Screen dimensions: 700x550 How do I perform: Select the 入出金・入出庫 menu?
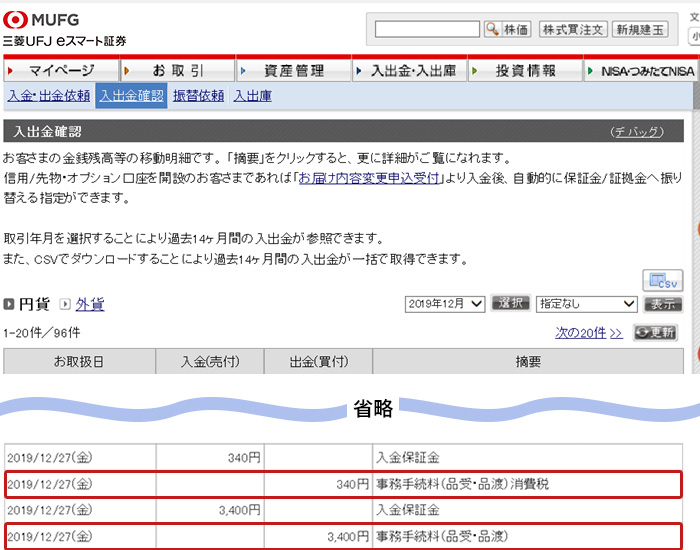pos(413,71)
